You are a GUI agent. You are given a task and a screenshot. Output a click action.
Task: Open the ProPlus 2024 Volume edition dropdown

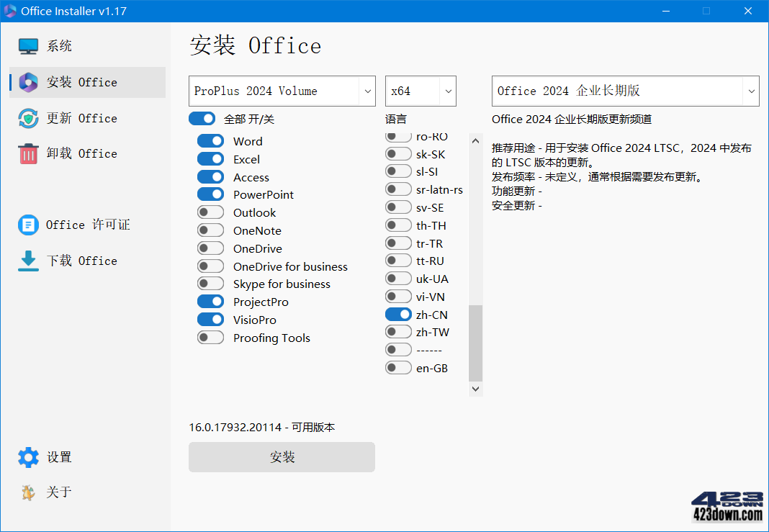[x=282, y=91]
